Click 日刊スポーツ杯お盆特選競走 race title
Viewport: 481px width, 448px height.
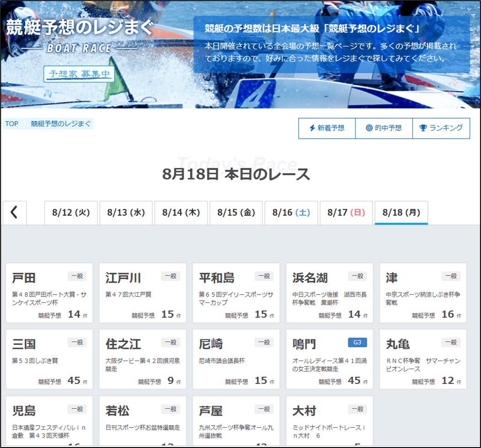[x=143, y=427]
